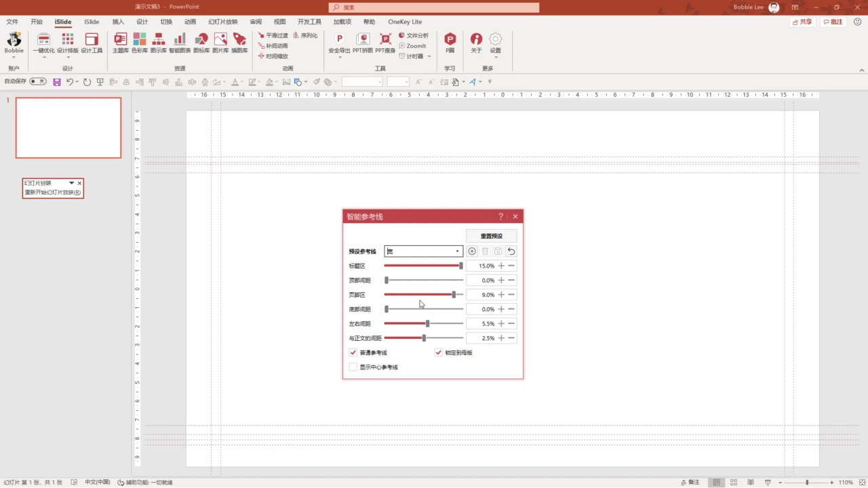Image resolution: width=868 pixels, height=488 pixels.
Task: Click the search box in title bar
Action: (x=434, y=7)
